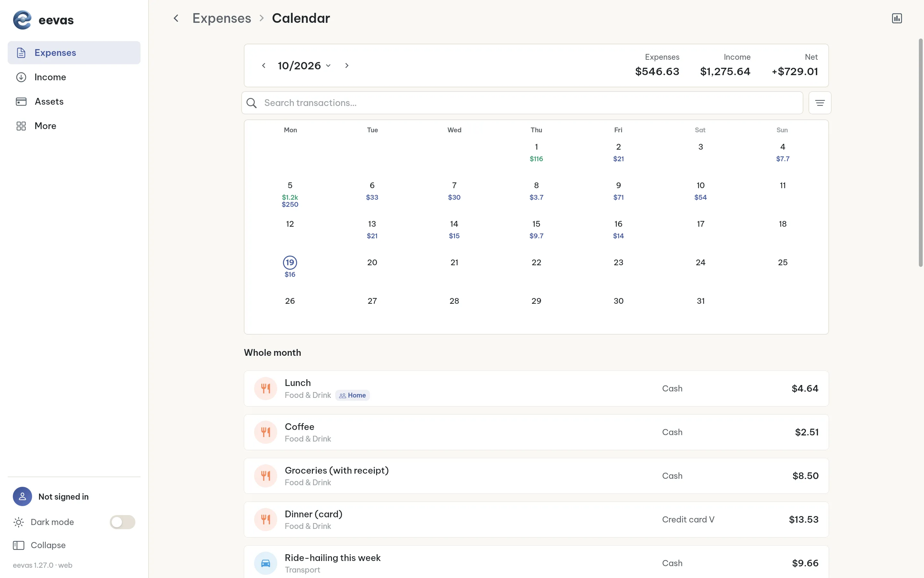This screenshot has height=578, width=924.
Task: Select day 31 on the calendar
Action: click(700, 301)
